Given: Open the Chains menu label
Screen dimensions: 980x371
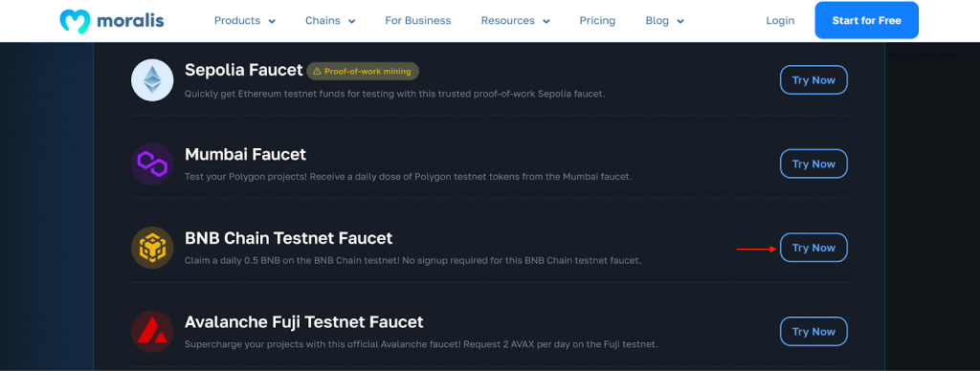Looking at the screenshot, I should coord(323,21).
